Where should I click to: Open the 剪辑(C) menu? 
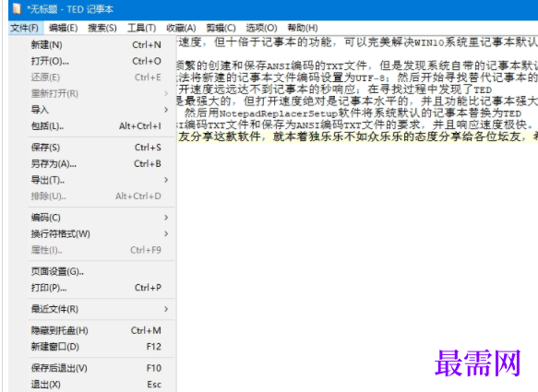pyautogui.click(x=221, y=28)
